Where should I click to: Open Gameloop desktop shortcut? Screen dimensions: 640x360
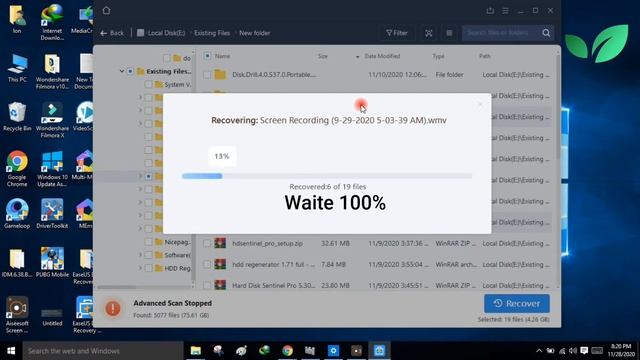click(17, 213)
